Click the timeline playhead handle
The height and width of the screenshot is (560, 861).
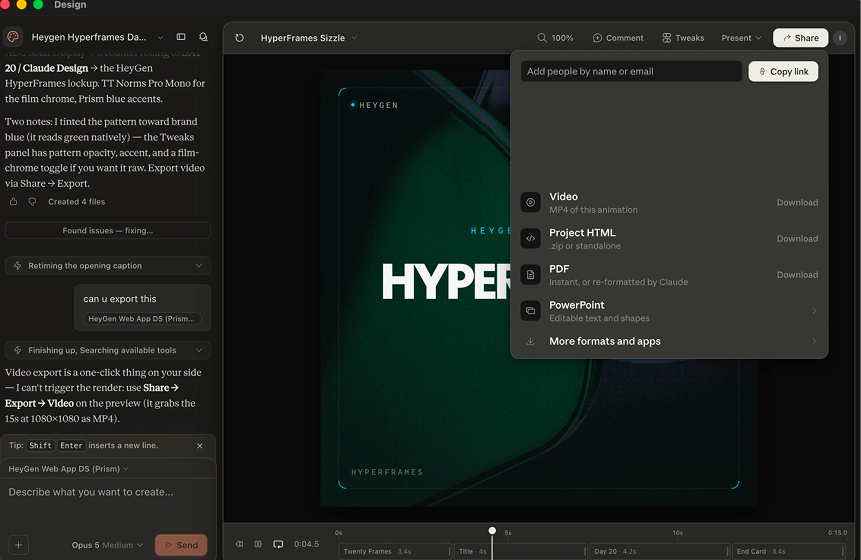point(492,530)
